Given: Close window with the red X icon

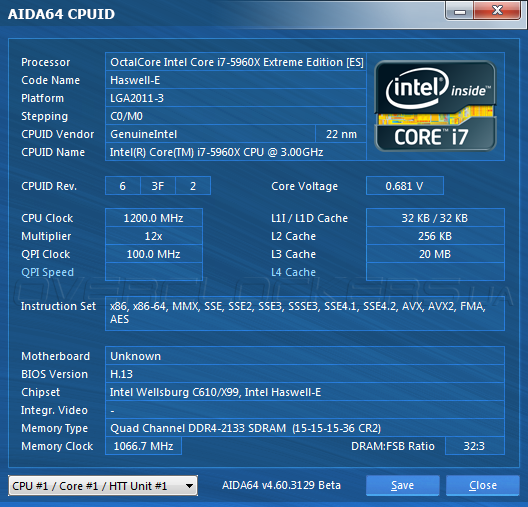Looking at the screenshot, I should [x=497, y=11].
